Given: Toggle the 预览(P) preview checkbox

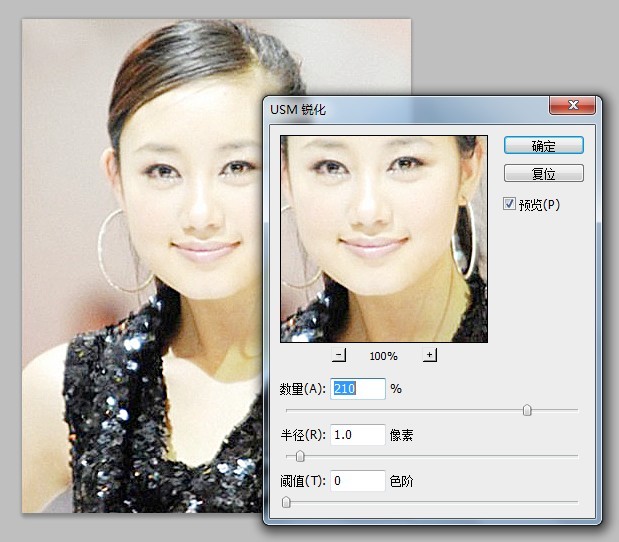Looking at the screenshot, I should click(x=510, y=204).
